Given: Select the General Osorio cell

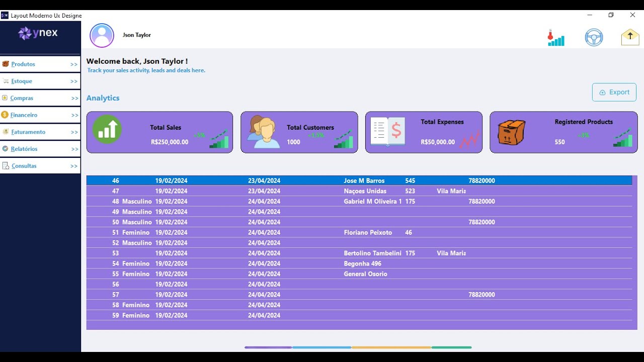Looking at the screenshot, I should pyautogui.click(x=366, y=274).
